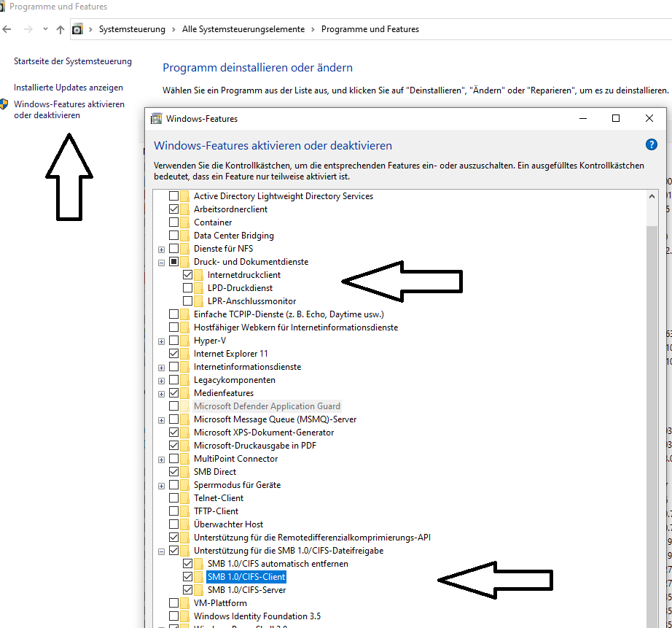Viewport: 672px width, 628px height.
Task: Click folder icon next to SMB 1.0/CIFS-Server
Action: 198,590
